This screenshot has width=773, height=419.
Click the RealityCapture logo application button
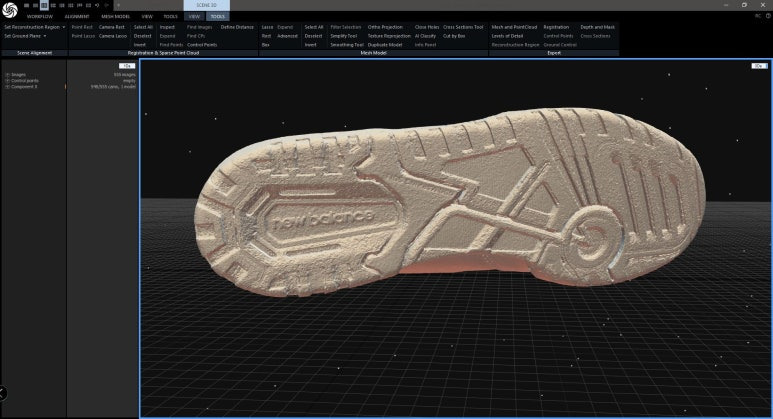click(10, 9)
